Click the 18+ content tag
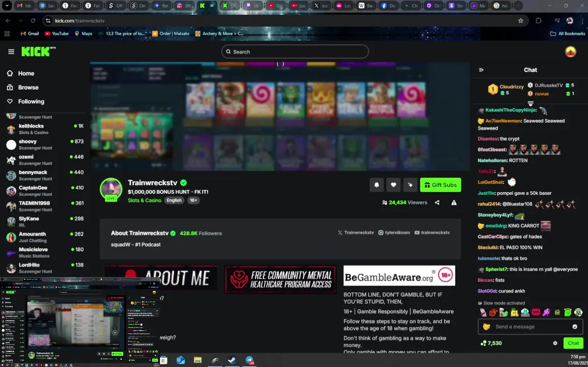 click(x=194, y=200)
